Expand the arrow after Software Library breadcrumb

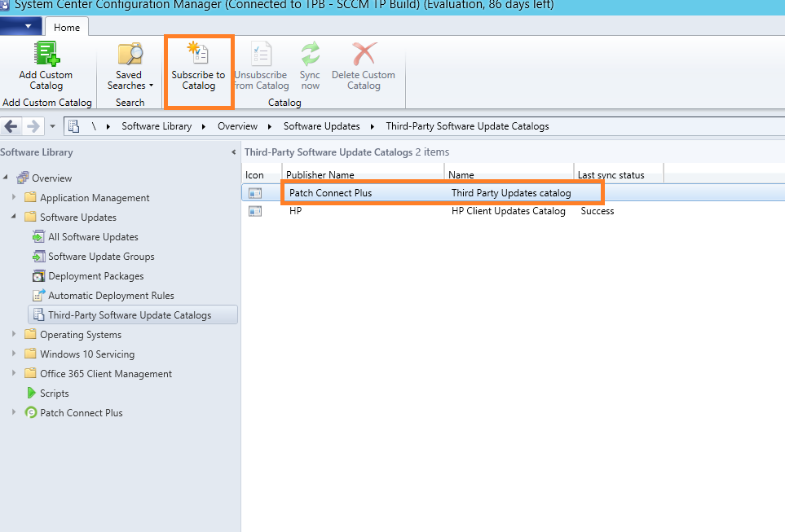[x=204, y=126]
